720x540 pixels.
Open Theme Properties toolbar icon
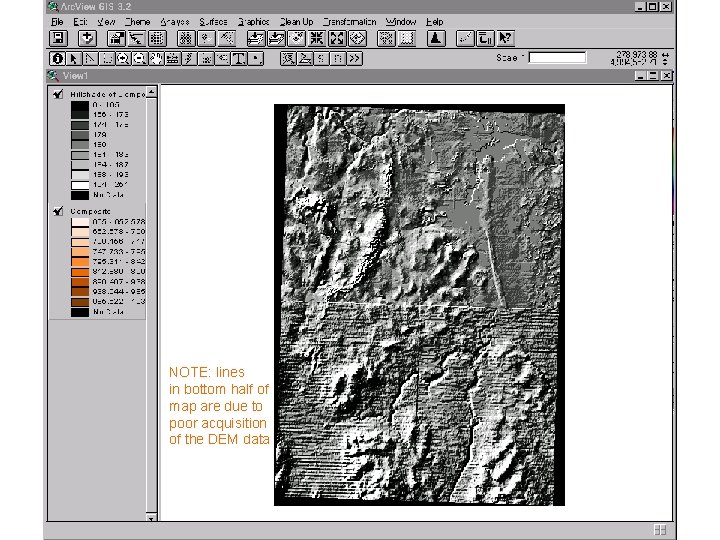click(x=116, y=38)
